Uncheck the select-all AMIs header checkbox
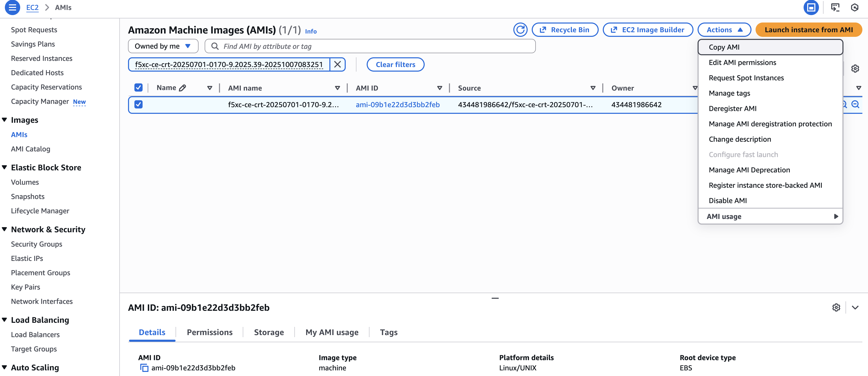The height and width of the screenshot is (376, 868). (x=138, y=87)
